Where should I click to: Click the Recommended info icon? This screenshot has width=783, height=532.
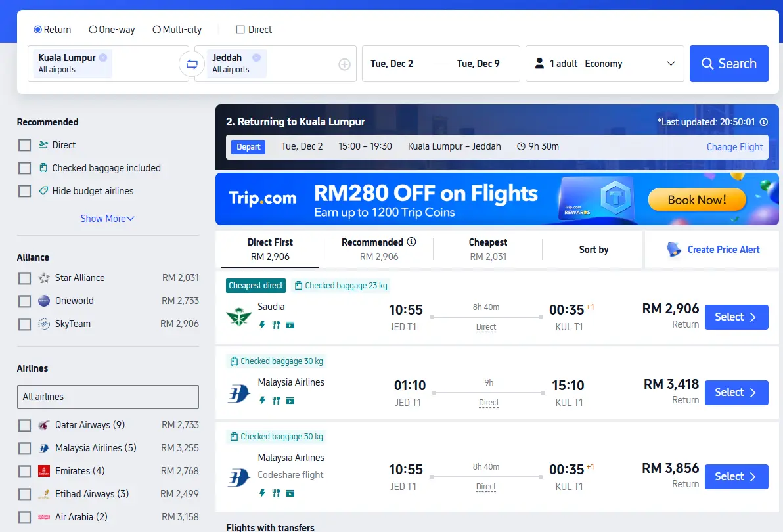pyautogui.click(x=412, y=242)
